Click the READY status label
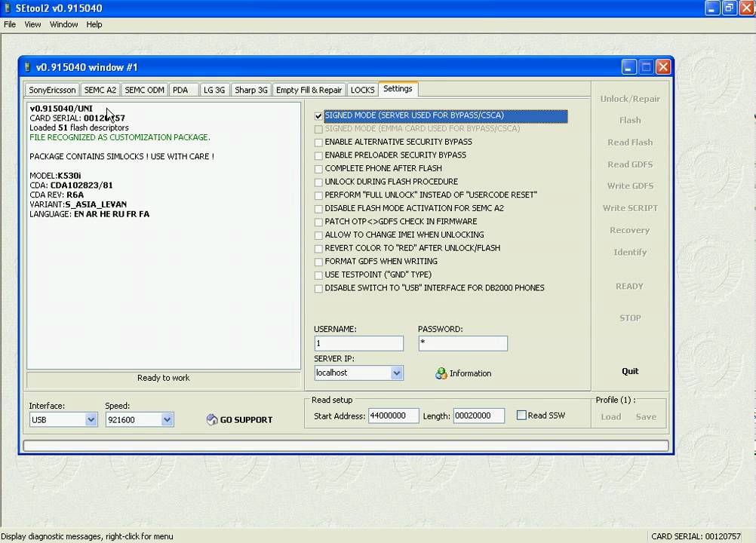Viewport: 756px width, 543px height. click(629, 286)
